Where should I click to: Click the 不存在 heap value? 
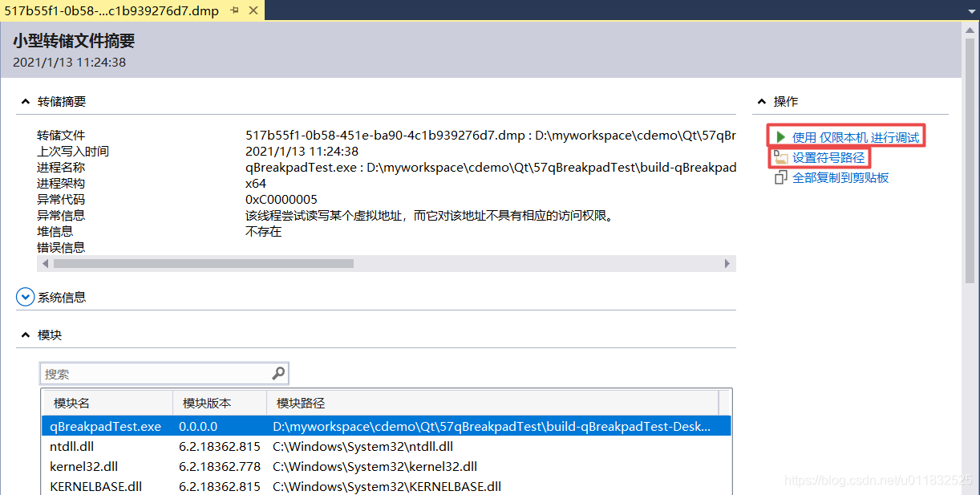(x=264, y=231)
